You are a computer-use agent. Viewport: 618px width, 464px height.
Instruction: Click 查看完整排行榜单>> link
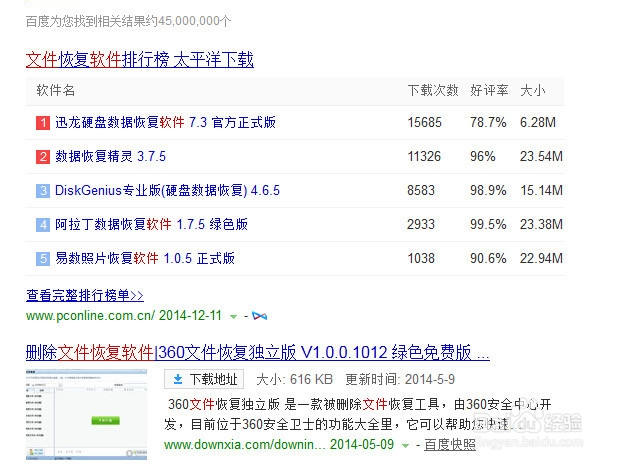pos(85,295)
